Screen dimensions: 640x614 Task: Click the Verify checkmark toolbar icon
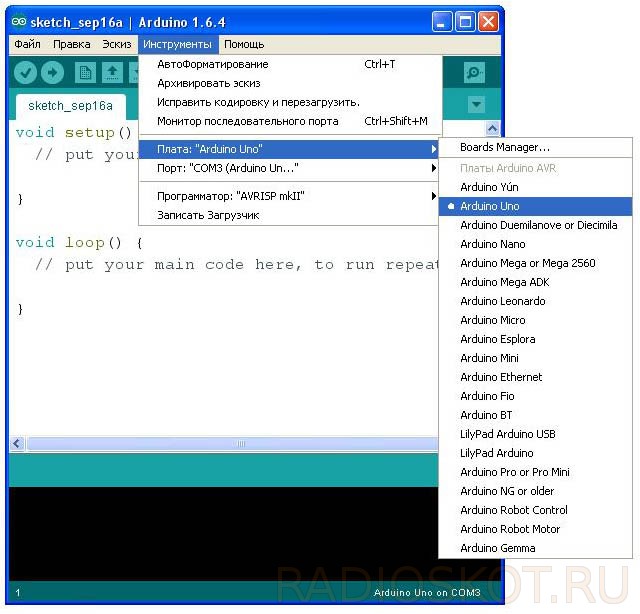click(x=25, y=73)
